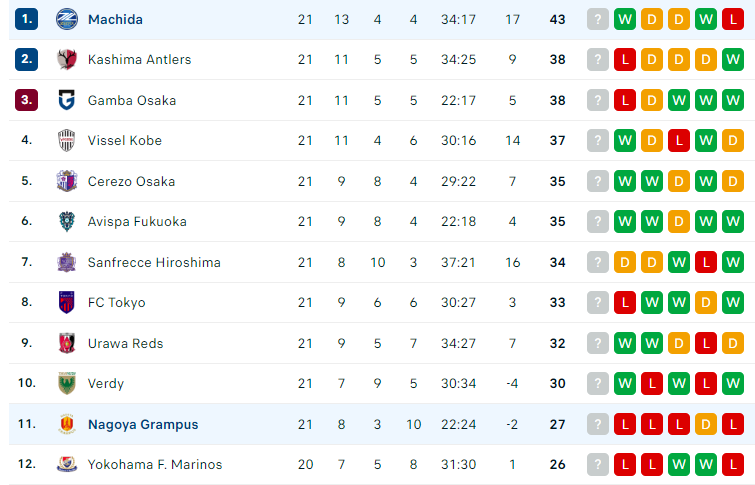Click Machida's upcoming match question mark badge

click(x=598, y=19)
